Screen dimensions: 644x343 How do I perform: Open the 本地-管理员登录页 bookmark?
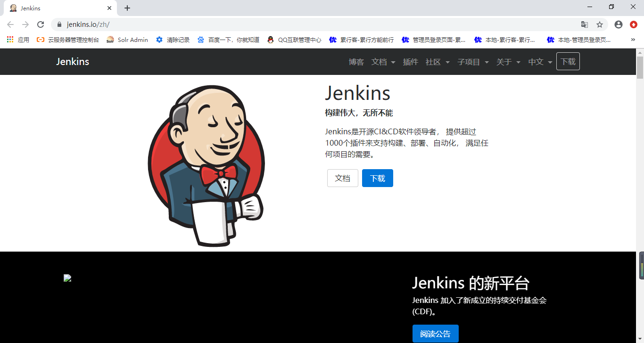[579, 40]
